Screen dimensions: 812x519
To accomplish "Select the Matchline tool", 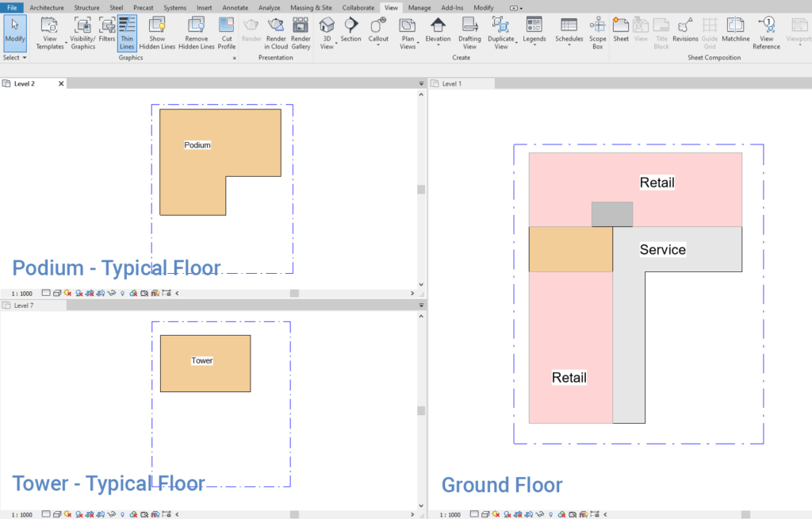I will pyautogui.click(x=736, y=35).
